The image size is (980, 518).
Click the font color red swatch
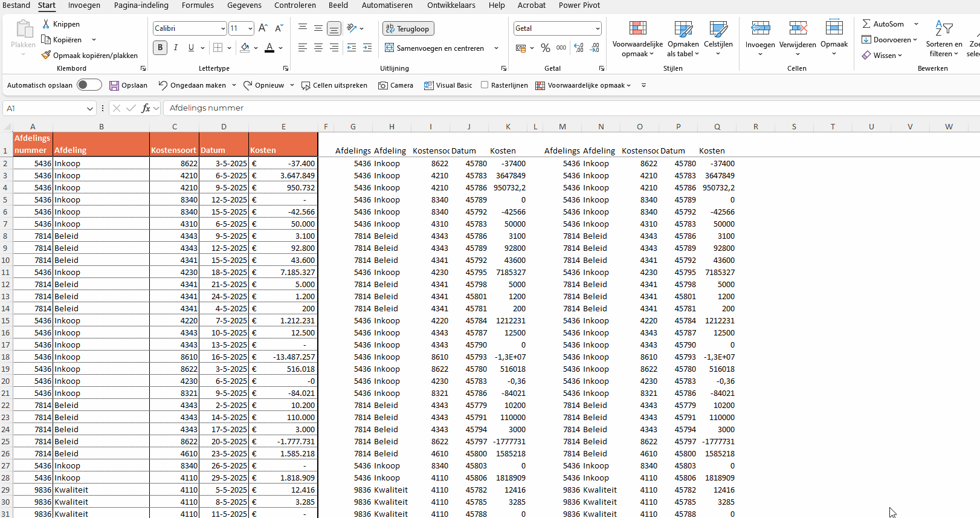(x=269, y=48)
